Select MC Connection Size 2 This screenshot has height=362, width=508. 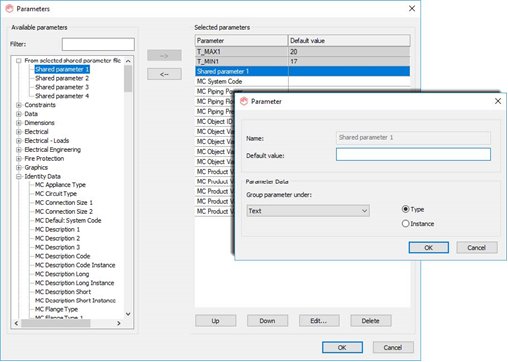coord(64,212)
